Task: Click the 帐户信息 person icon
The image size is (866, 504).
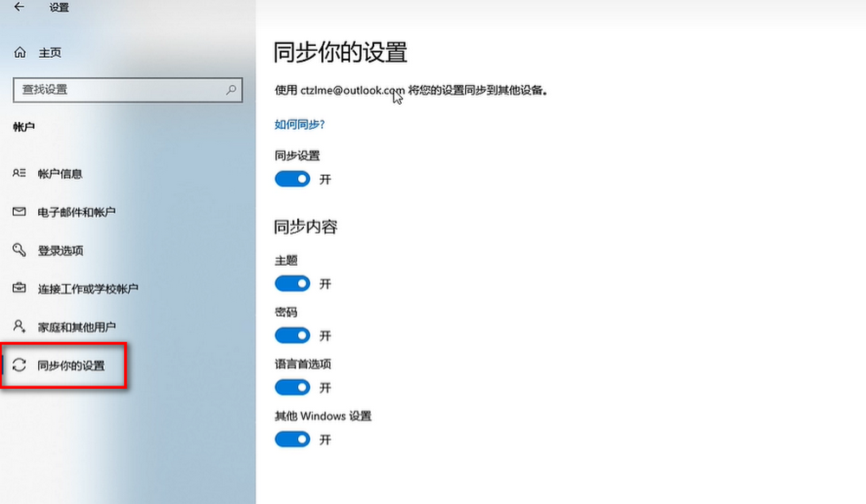Action: point(19,173)
